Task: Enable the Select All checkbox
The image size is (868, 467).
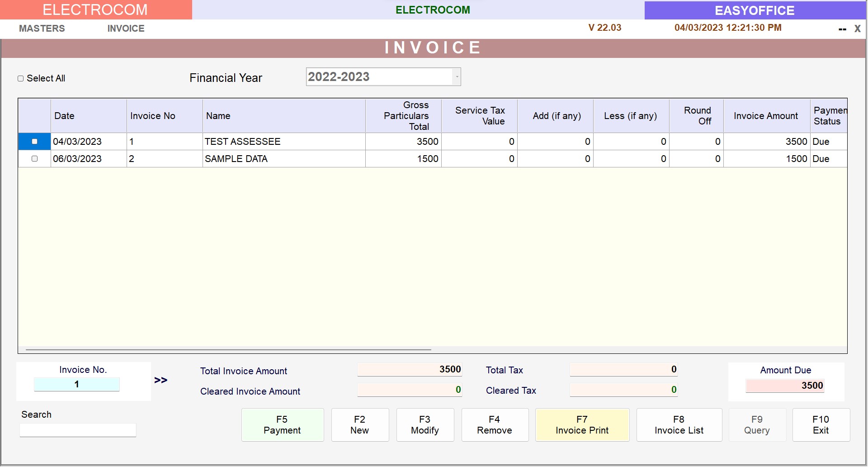Action: coord(20,78)
